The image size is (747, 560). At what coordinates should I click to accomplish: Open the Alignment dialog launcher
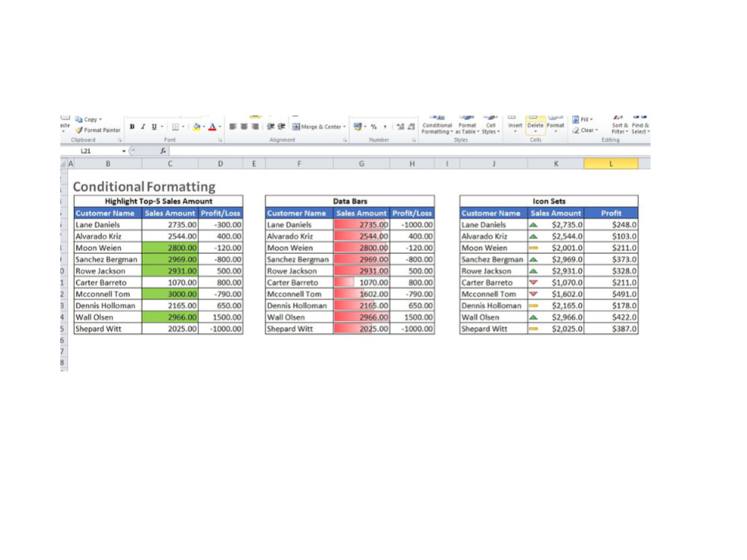[344, 140]
